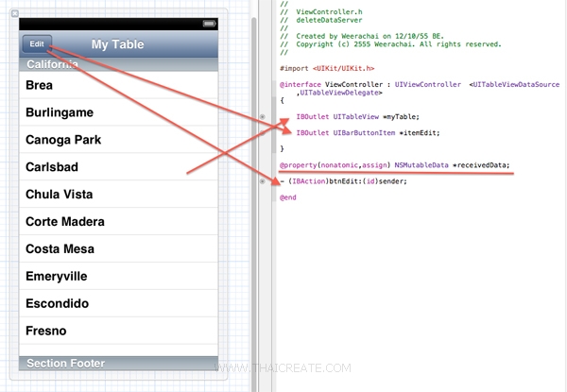The width and height of the screenshot is (567, 392).
Task: Select the Fresno table row
Action: click(119, 331)
